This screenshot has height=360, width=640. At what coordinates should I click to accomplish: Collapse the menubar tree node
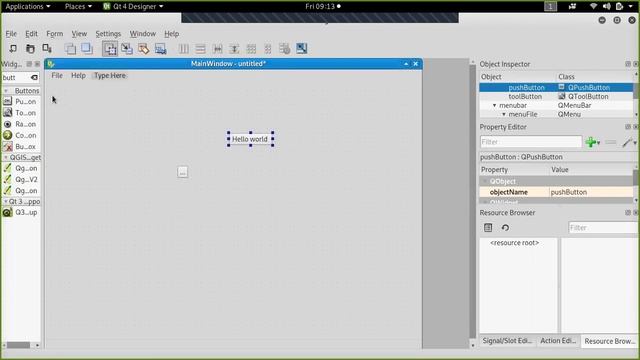coord(494,105)
